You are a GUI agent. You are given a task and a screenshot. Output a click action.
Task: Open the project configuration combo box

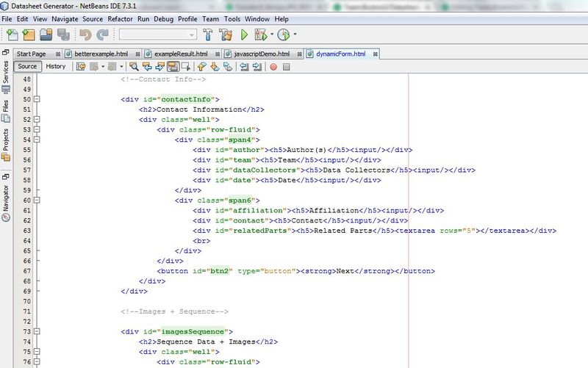click(x=157, y=35)
